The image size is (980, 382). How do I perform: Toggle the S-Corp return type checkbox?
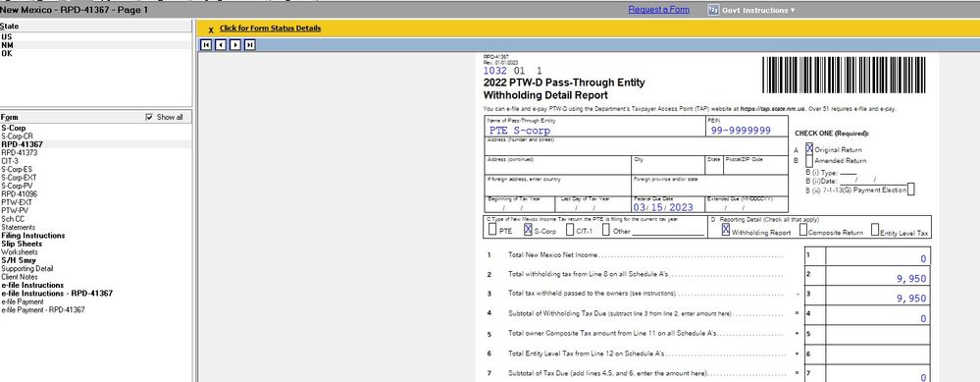coord(528,230)
